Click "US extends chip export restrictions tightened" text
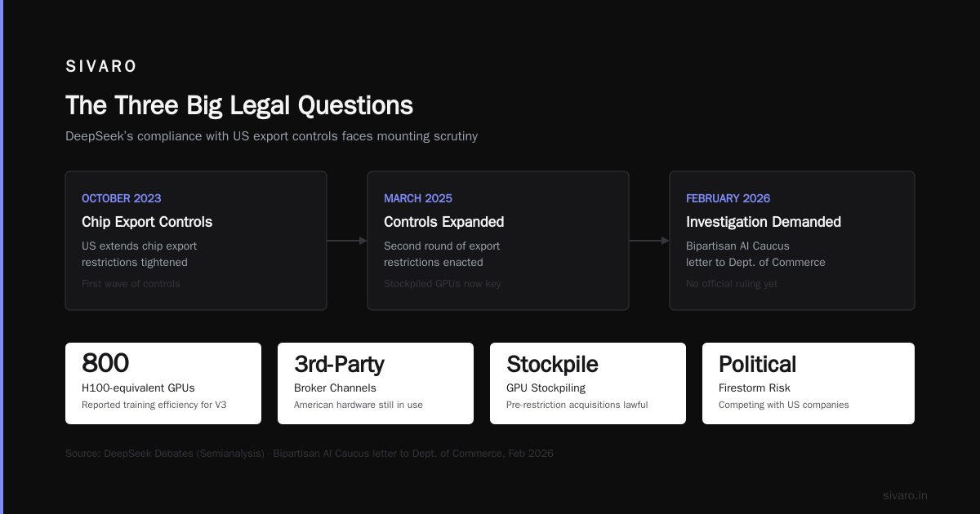Viewport: 980px width, 514px height. pos(139,254)
